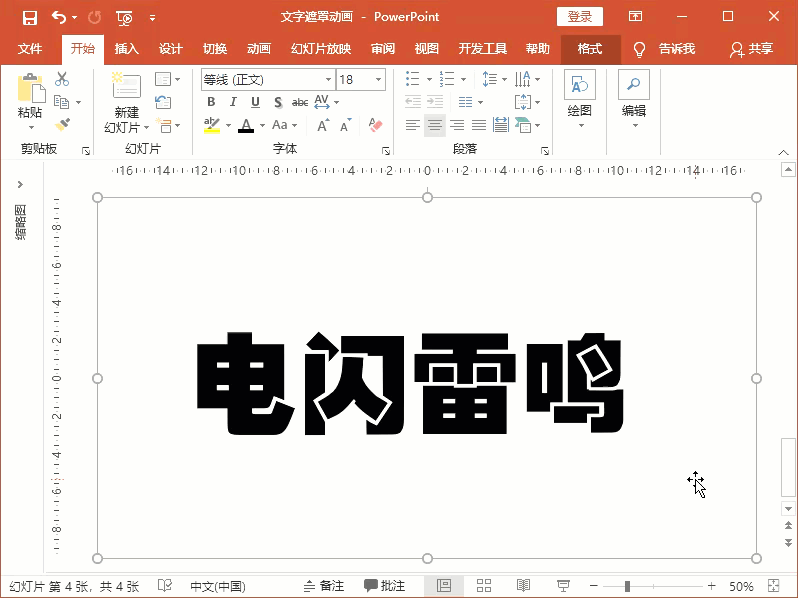Increase font size with the larger A
798x598 pixels.
pyautogui.click(x=323, y=125)
